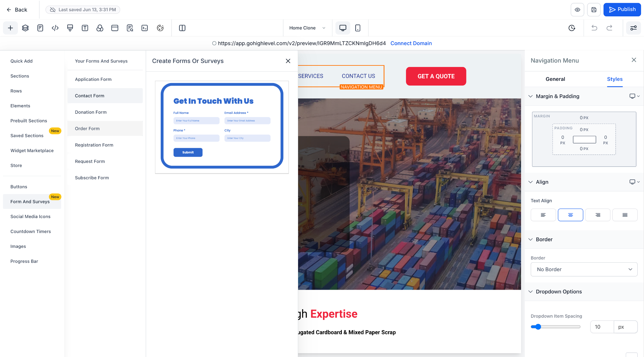
Task: Click the save disk icon
Action: click(x=594, y=10)
